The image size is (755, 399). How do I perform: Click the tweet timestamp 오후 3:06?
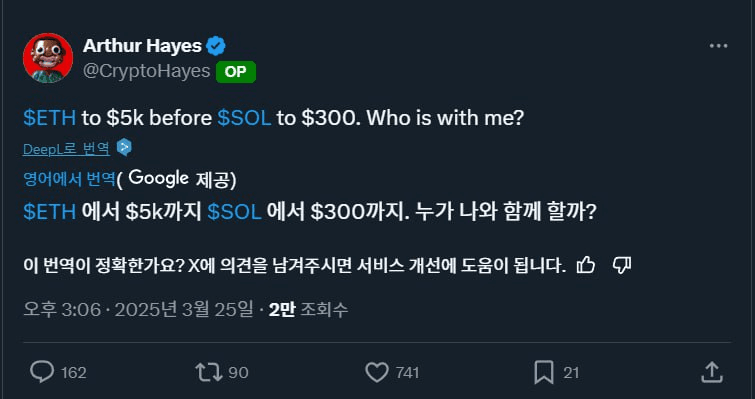point(62,310)
